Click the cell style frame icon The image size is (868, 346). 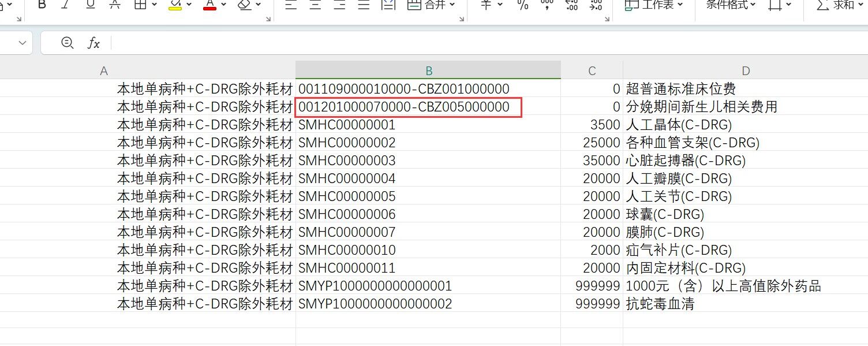[775, 5]
